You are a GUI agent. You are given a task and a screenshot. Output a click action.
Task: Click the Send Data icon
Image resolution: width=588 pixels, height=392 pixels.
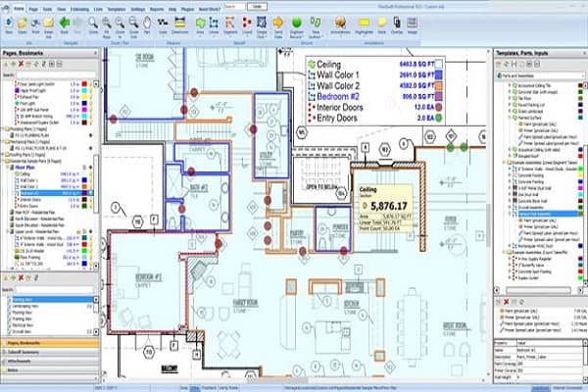coord(278,27)
